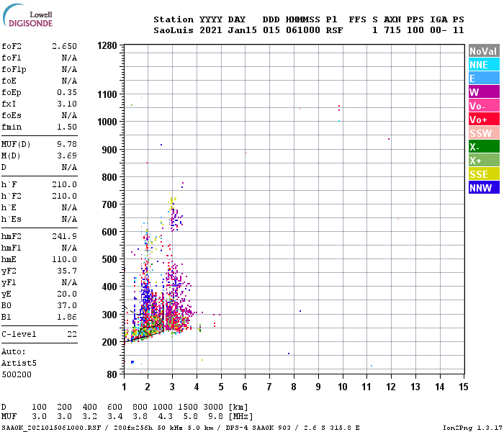This screenshot has height=432, width=504.
Task: Select the NNE cyan legend swatch
Action: point(484,65)
